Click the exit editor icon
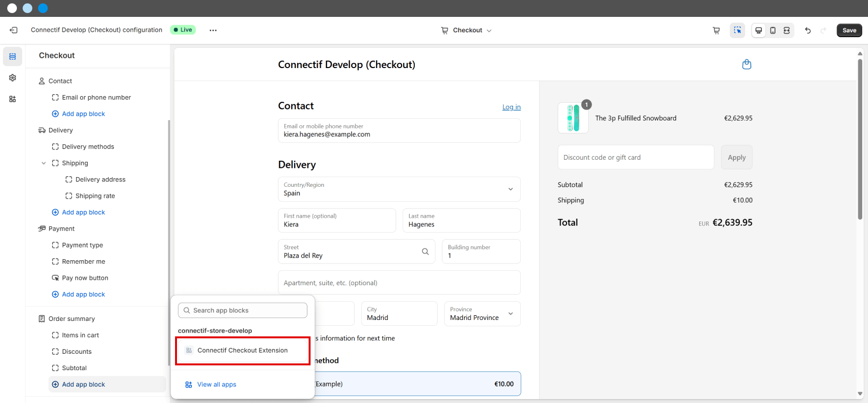868x403 pixels. (14, 30)
